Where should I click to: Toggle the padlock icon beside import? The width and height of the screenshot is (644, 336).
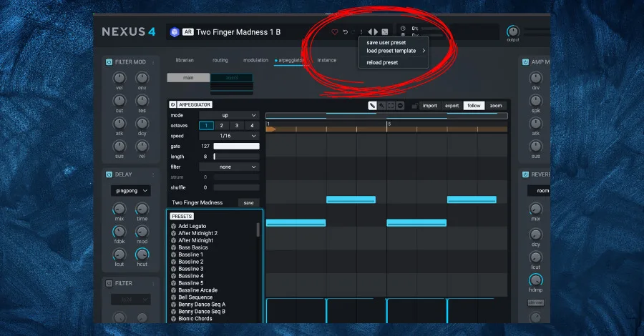(x=414, y=106)
